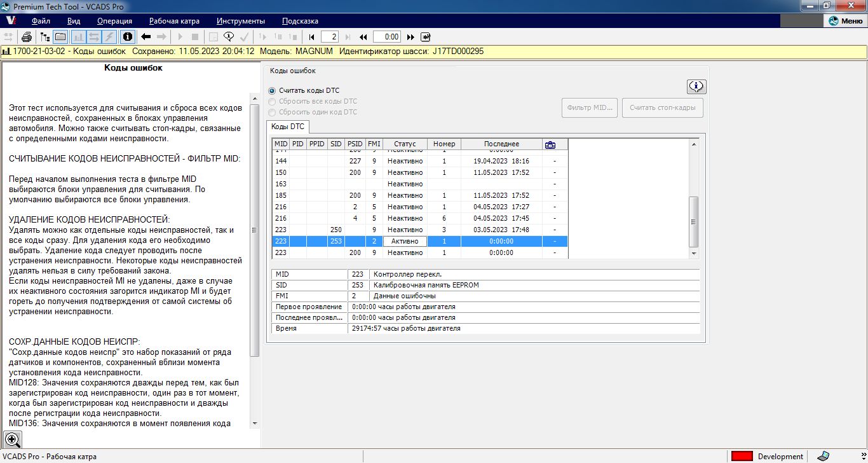Viewport: 868px width, 463px height.
Task: Sort by the Статус column header
Action: tap(405, 144)
